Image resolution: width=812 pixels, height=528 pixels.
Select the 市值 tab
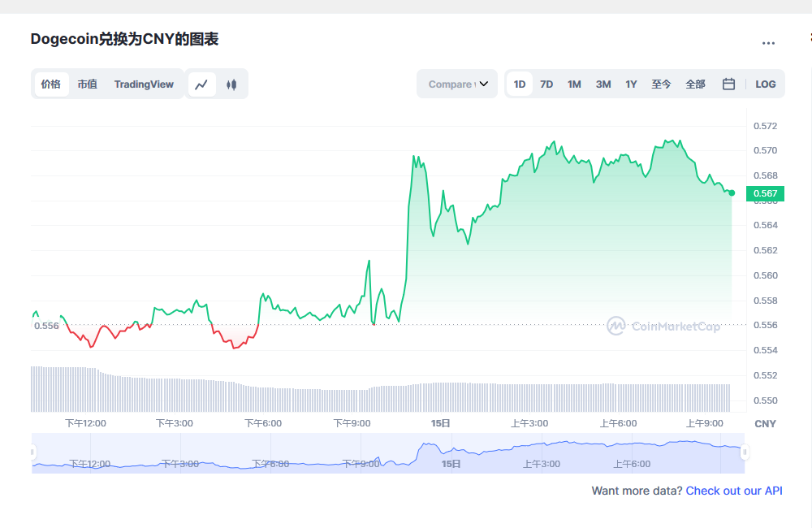88,84
